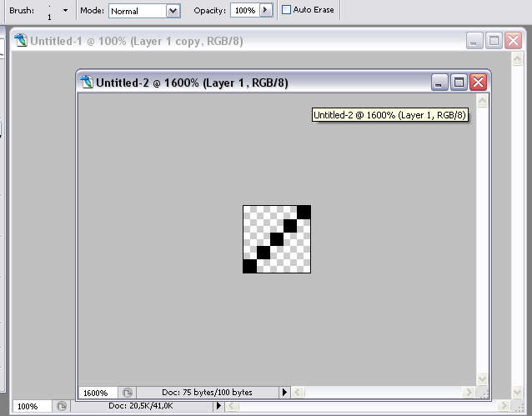Close the Untitled-2 window
The width and height of the screenshot is (532, 416).
point(478,83)
